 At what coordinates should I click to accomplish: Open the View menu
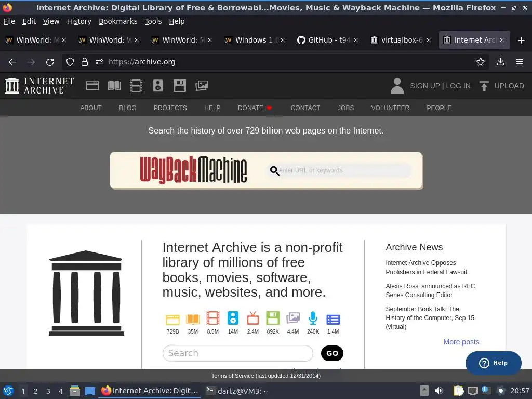[51, 21]
